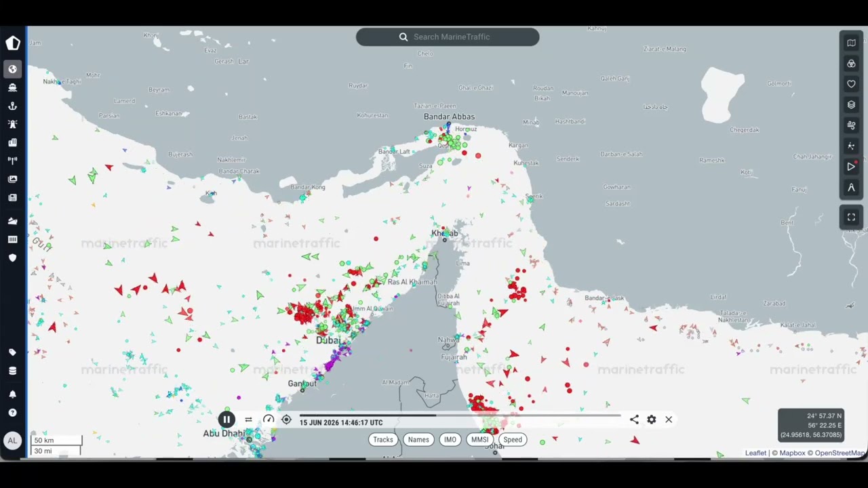Click the Fujairah label on map
This screenshot has height=488, width=868.
tap(454, 357)
